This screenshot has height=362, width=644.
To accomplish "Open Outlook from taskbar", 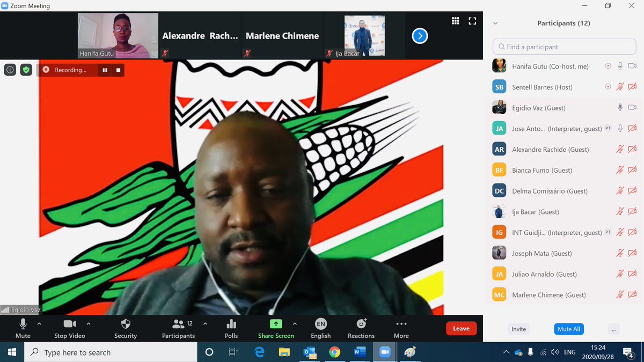I will point(310,352).
